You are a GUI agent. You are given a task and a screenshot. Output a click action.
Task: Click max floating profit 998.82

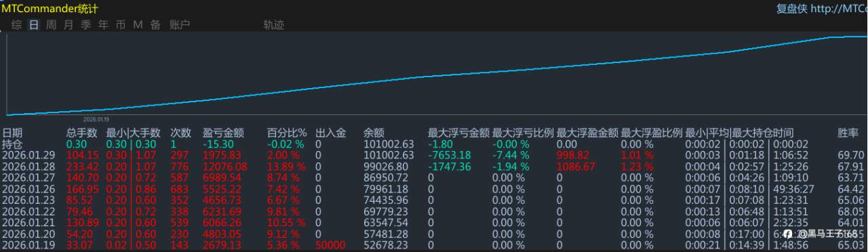click(x=574, y=155)
